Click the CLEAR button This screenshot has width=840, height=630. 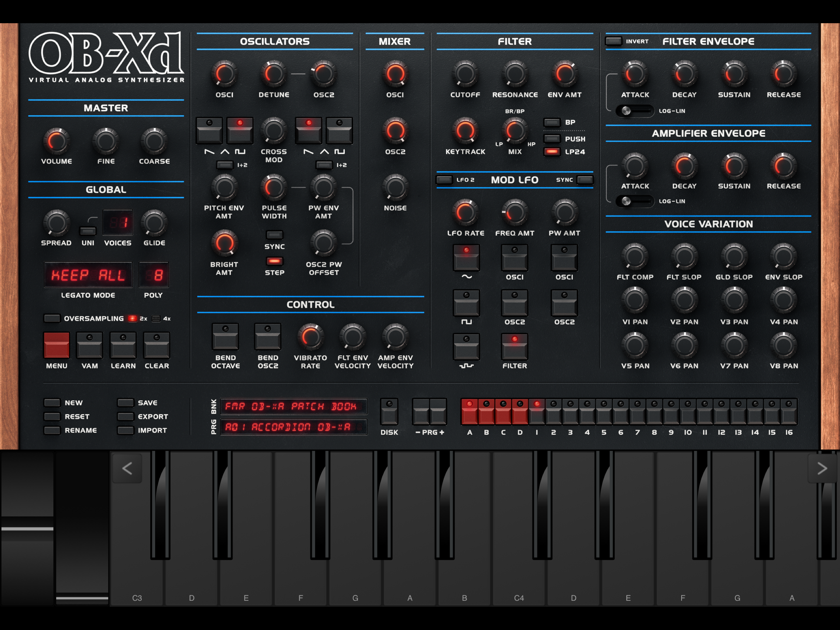point(157,345)
